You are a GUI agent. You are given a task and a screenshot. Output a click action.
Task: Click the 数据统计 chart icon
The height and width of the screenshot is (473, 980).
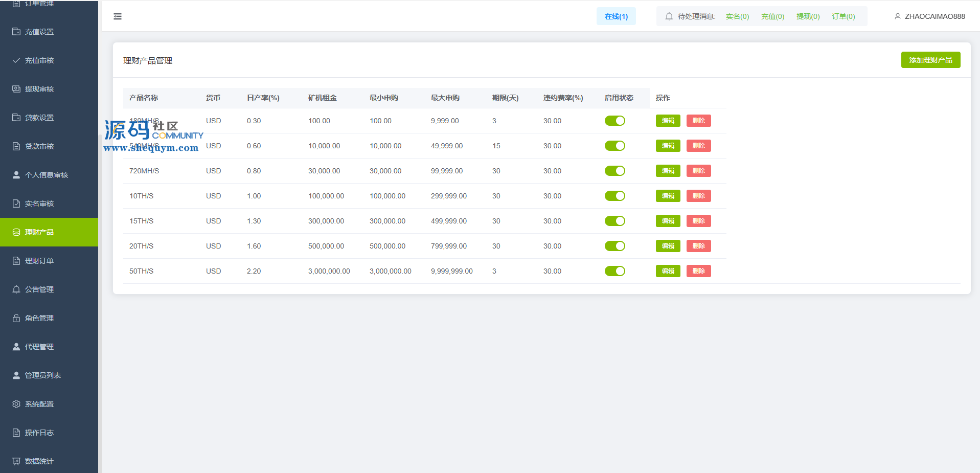pos(16,461)
